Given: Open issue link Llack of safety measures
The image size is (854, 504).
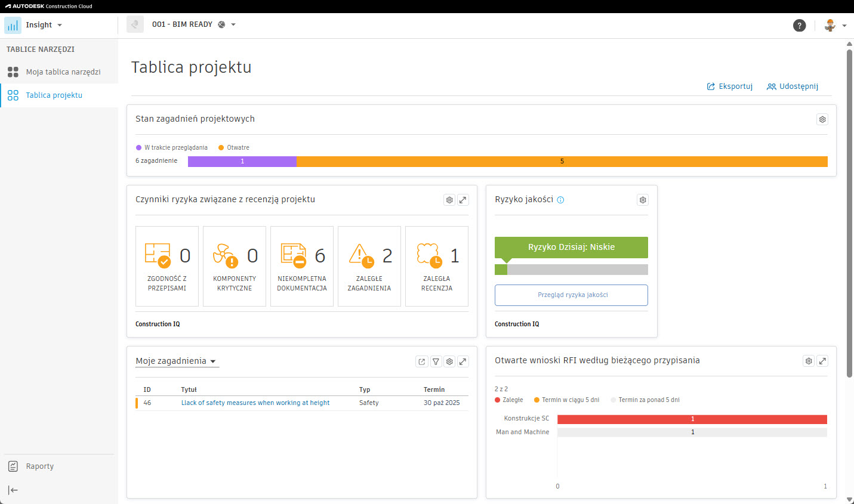Looking at the screenshot, I should point(255,403).
